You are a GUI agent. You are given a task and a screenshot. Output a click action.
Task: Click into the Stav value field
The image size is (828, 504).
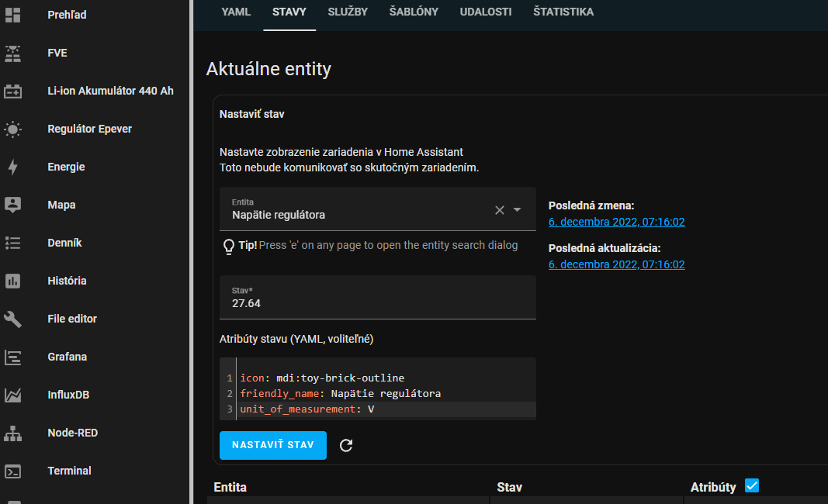377,303
